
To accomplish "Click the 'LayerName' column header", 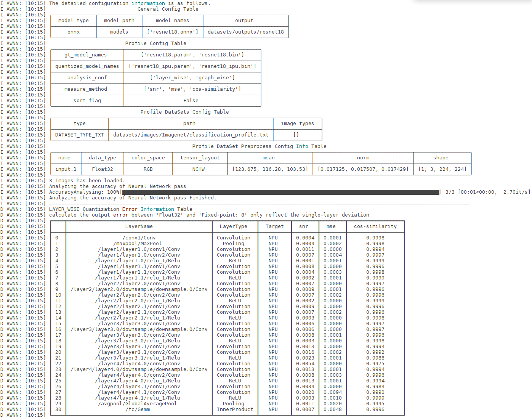I will coord(139,226).
